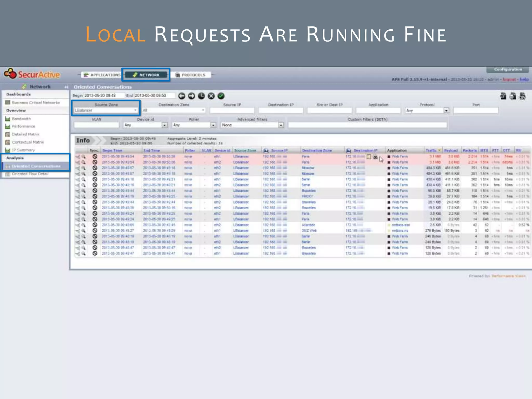The width and height of the screenshot is (532, 399).
Task: Toggle the sync icon in the Atlantide row
Action: (x=95, y=225)
